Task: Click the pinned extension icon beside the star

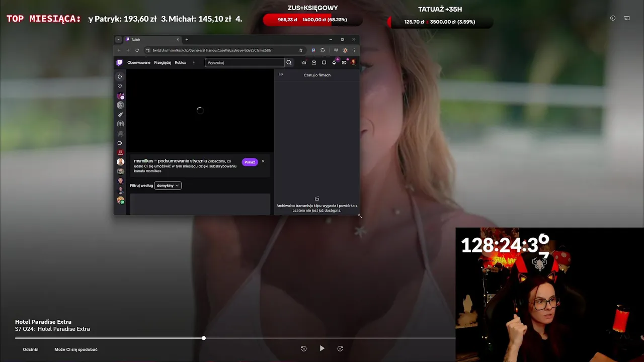Action: click(x=313, y=50)
